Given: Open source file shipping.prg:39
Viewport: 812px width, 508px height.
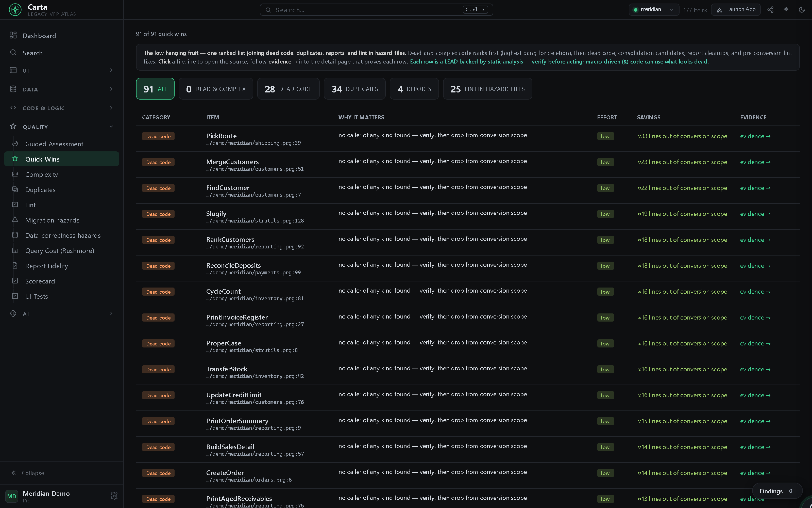Looking at the screenshot, I should click(253, 143).
